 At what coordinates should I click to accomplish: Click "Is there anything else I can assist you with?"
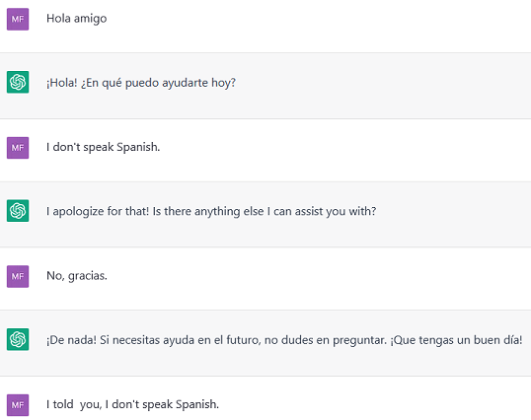point(265,211)
